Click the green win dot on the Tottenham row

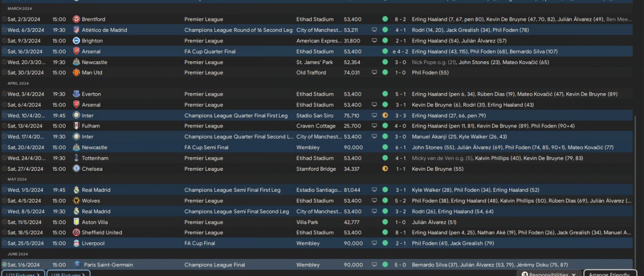(385, 158)
